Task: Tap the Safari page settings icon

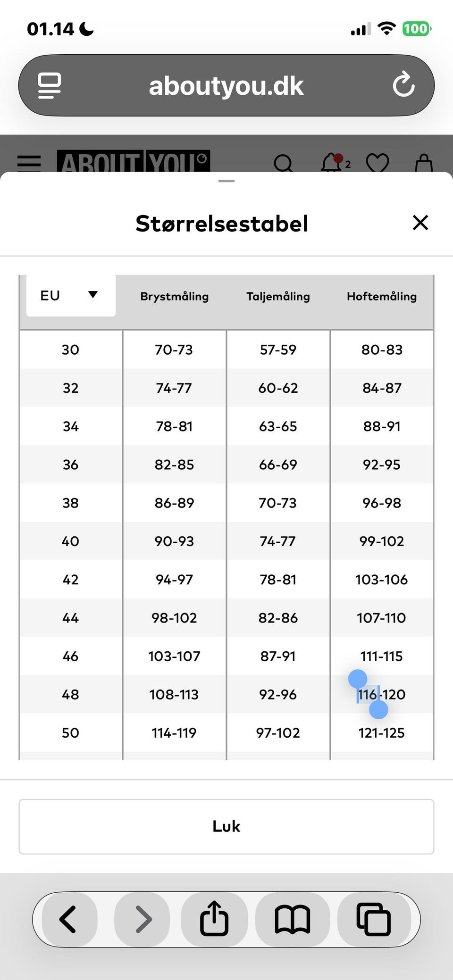Action: click(50, 85)
